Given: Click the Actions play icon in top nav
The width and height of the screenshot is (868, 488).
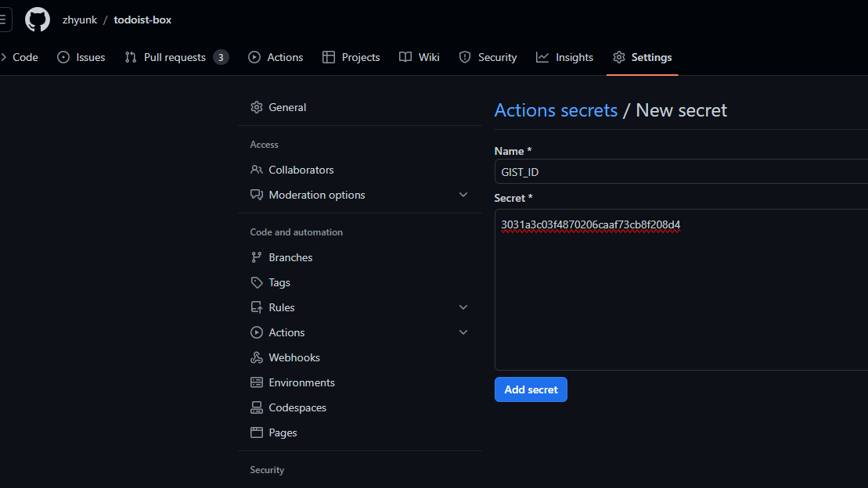Looking at the screenshot, I should click(254, 58).
